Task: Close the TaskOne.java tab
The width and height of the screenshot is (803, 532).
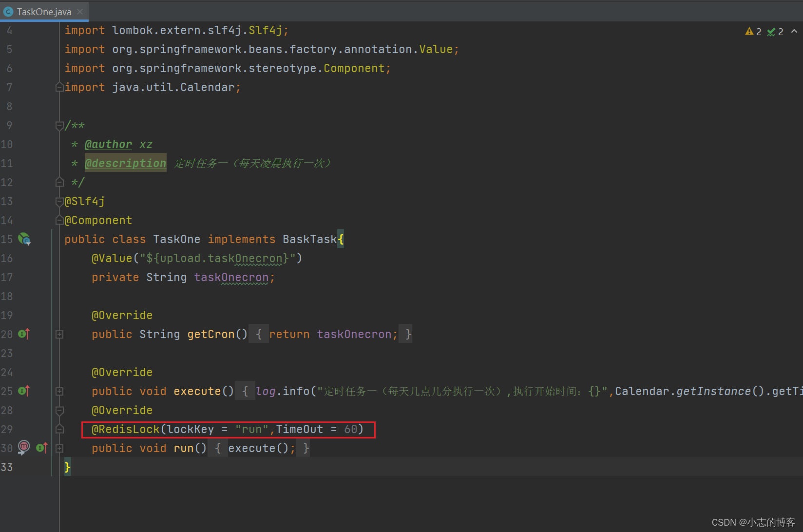Action: click(80, 12)
